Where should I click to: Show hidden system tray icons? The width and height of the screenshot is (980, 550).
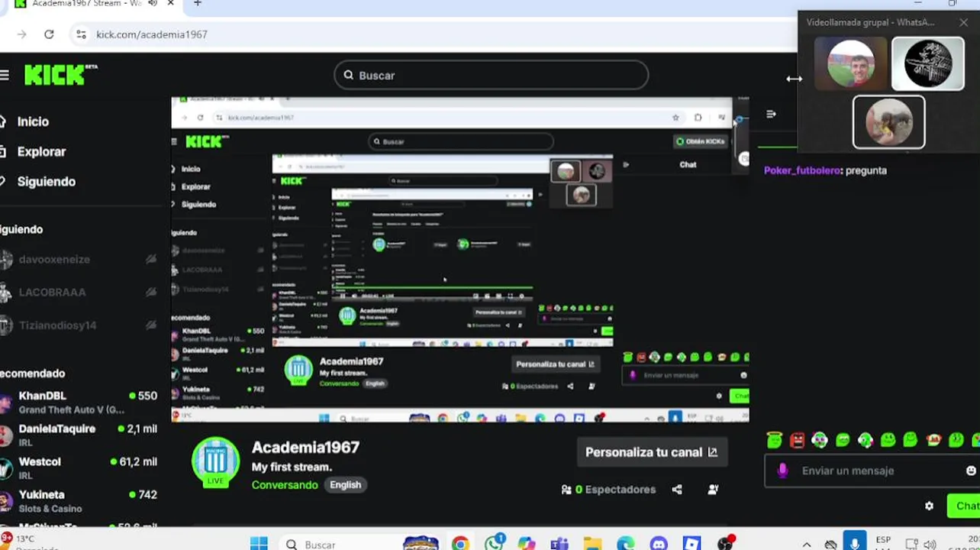[807, 545]
